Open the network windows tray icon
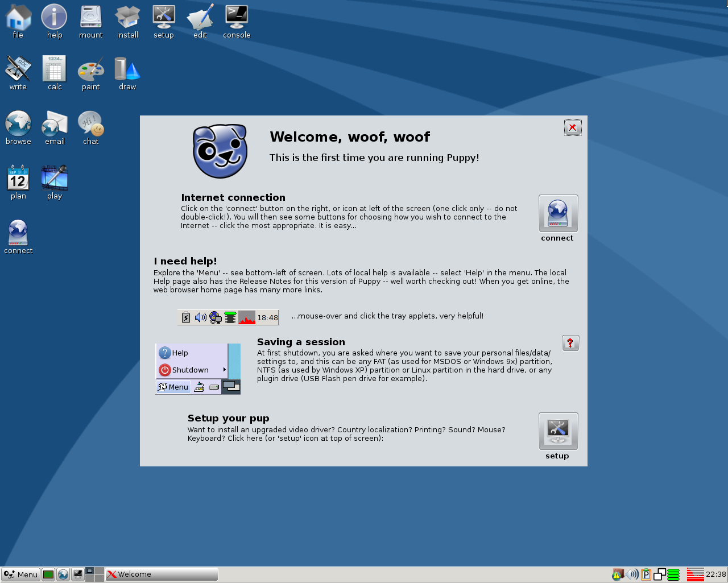This screenshot has height=583, width=728. (660, 574)
